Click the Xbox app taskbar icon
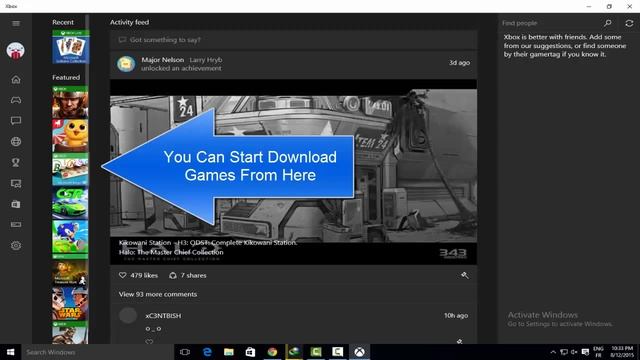This screenshot has width=640, height=360. click(x=359, y=352)
